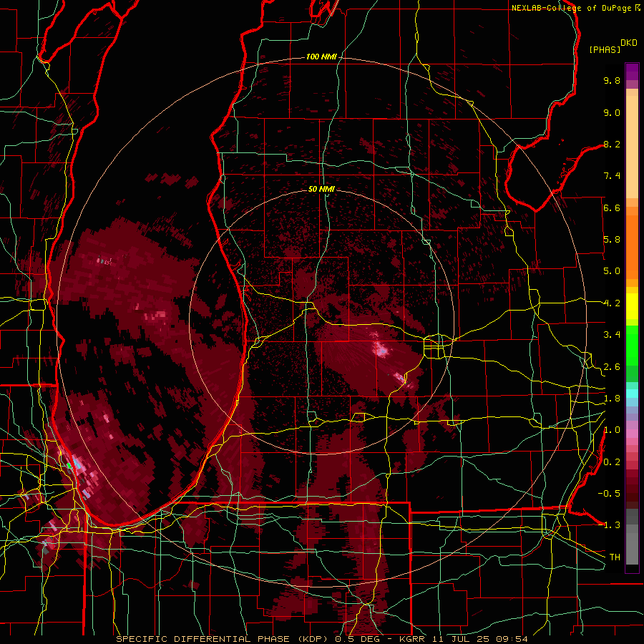The image size is (644, 644).
Task: Select the -0.5 value on the color scale
Action: [609, 494]
